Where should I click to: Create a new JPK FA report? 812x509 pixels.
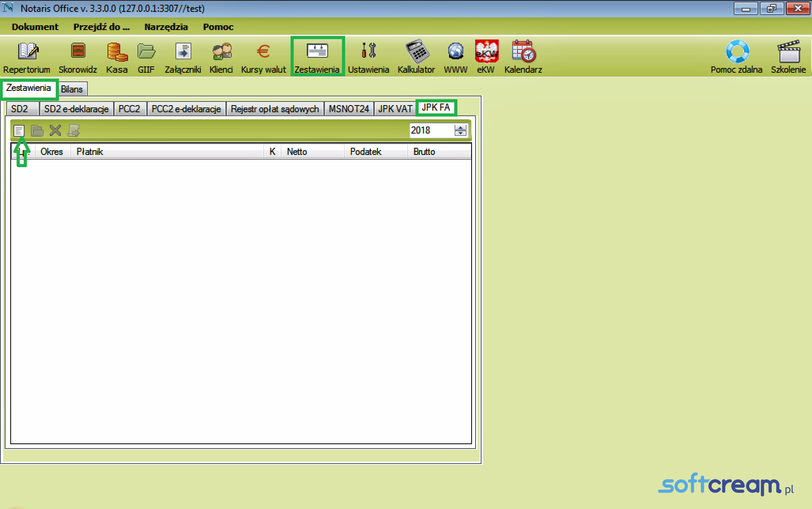[x=19, y=130]
